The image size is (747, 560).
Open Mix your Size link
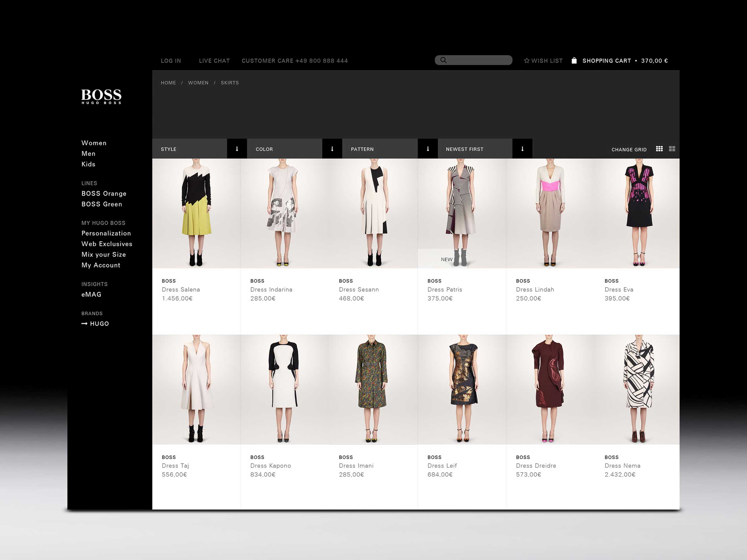pos(104,255)
